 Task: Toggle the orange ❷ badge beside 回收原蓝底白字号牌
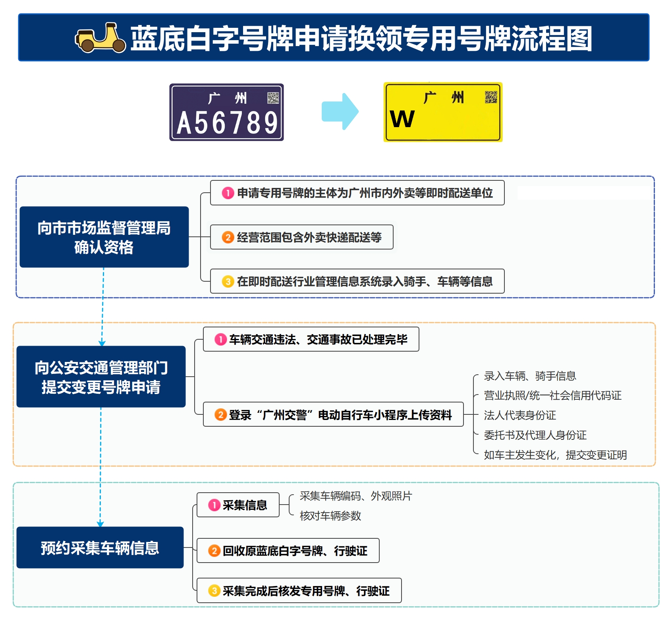(215, 551)
